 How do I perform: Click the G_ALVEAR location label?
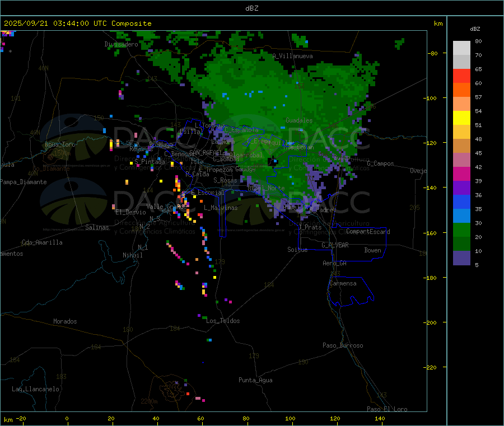(335, 245)
